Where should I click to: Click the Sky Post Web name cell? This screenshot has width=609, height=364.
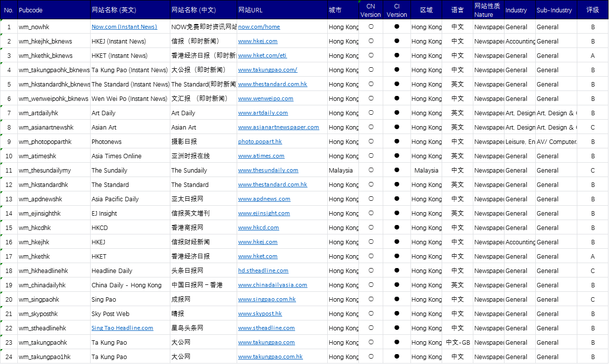[x=130, y=314]
